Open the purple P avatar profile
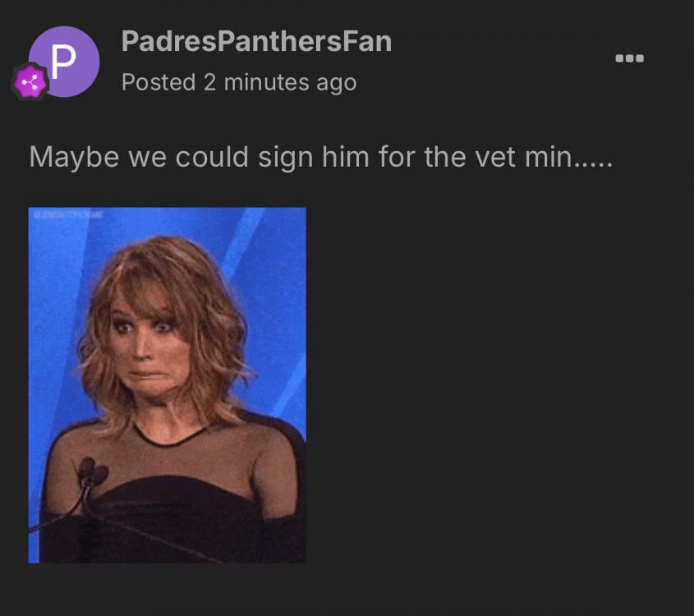 pyautogui.click(x=64, y=62)
